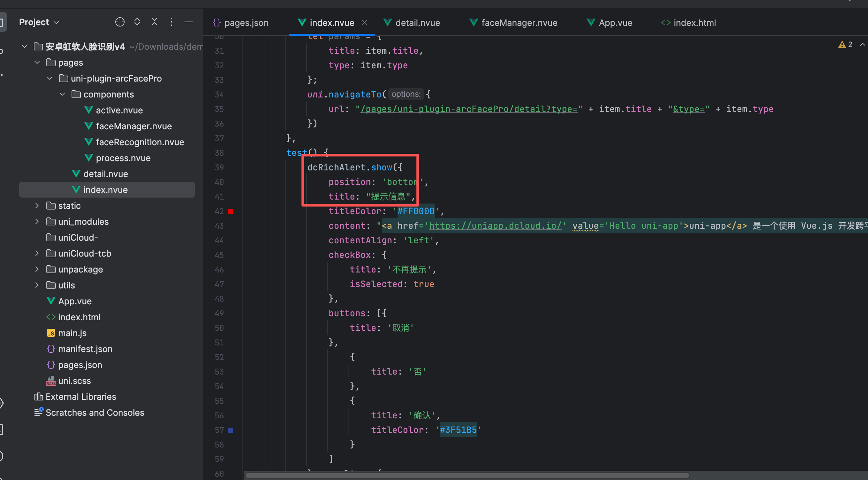The height and width of the screenshot is (480, 868).
Task: Collapse the components folder
Action: click(62, 94)
